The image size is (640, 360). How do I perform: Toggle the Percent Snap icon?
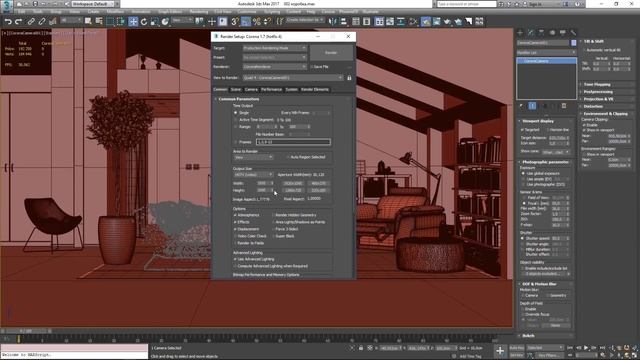[256, 21]
